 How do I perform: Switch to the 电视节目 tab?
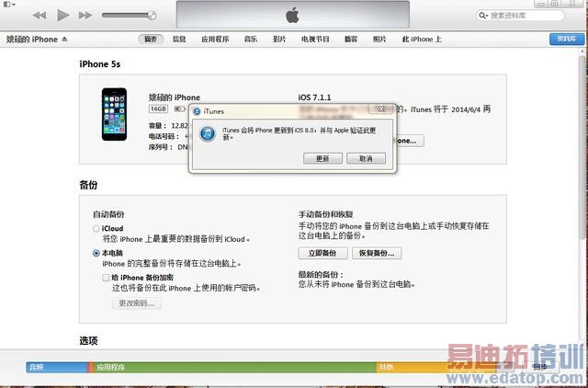pos(315,39)
